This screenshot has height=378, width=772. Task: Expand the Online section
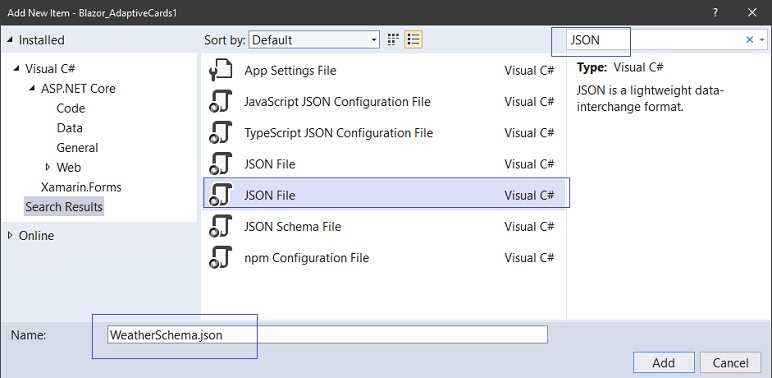10,236
